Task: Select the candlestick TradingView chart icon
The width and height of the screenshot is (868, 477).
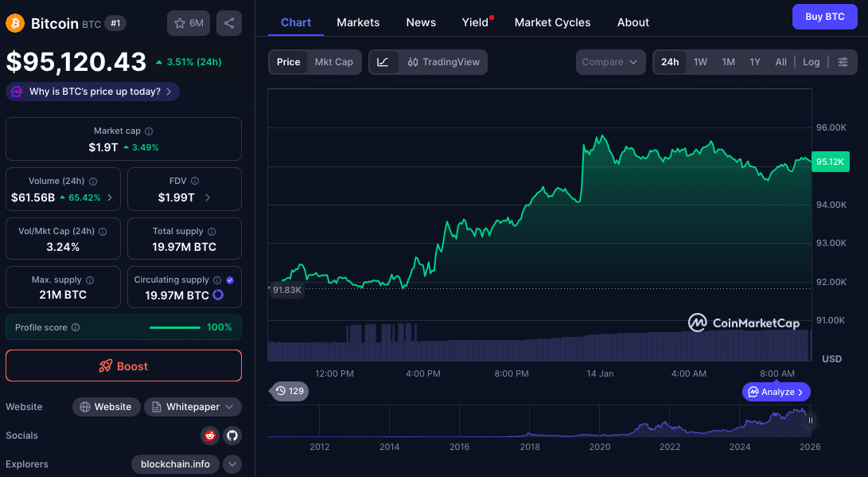Action: [x=413, y=62]
